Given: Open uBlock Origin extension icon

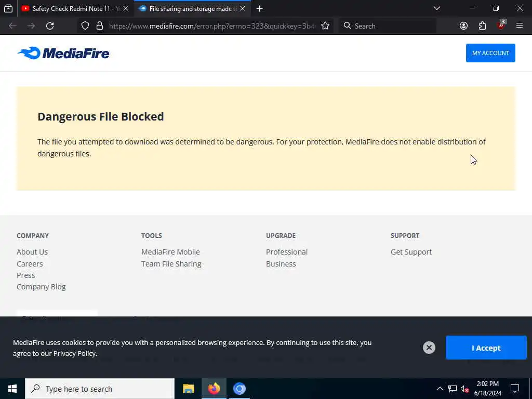Looking at the screenshot, I should point(501,25).
